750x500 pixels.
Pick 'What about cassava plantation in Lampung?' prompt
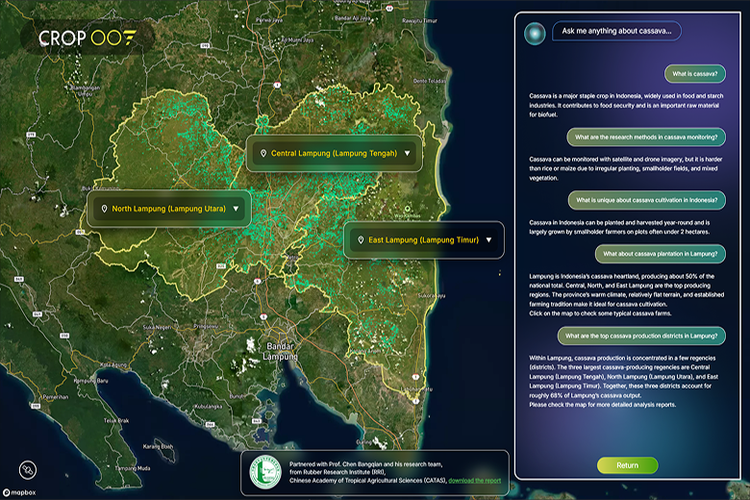coord(659,254)
